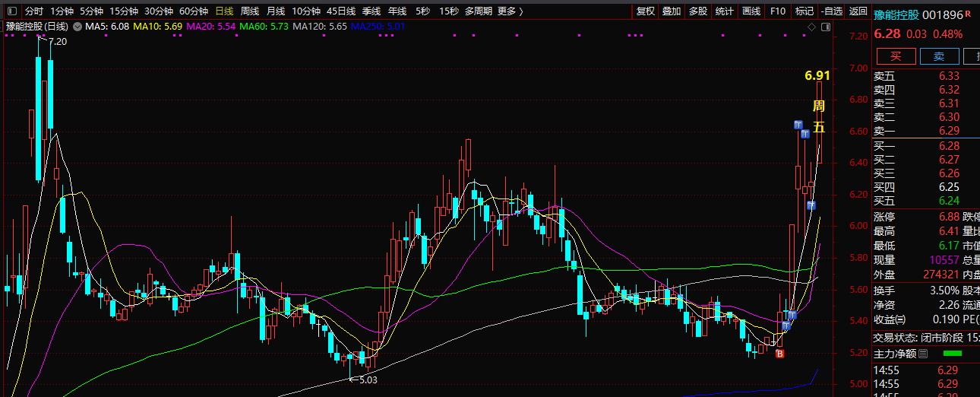Image resolution: width=980 pixels, height=397 pixels.
Task: Select the 60分钟 period tab
Action: [194, 11]
